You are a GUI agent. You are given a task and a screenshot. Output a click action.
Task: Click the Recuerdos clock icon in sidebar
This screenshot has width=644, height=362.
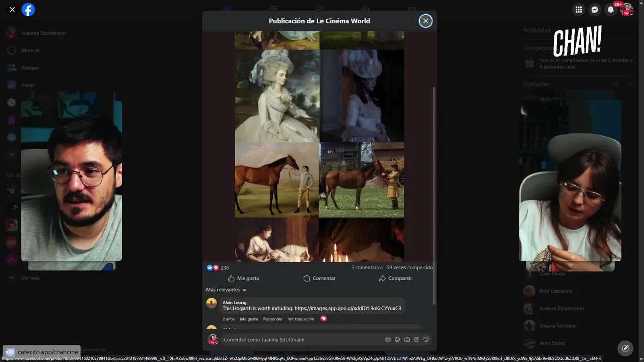coord(11,103)
